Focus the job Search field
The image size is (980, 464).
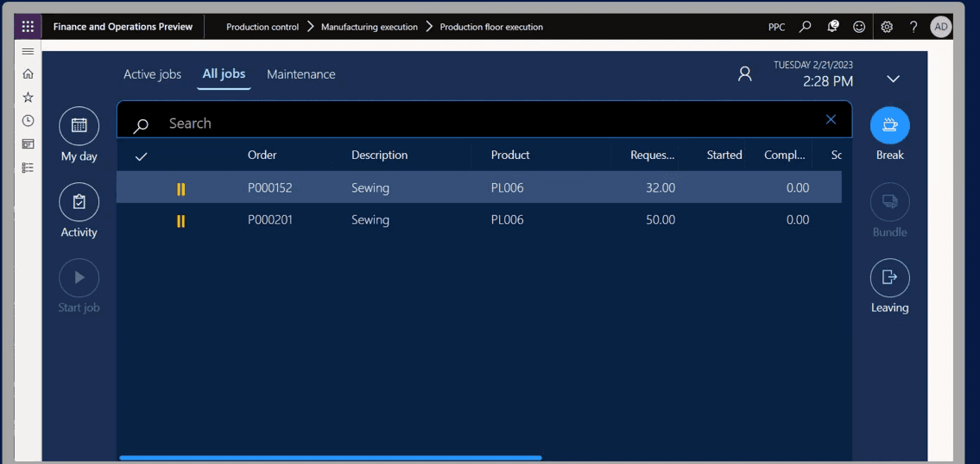point(484,120)
